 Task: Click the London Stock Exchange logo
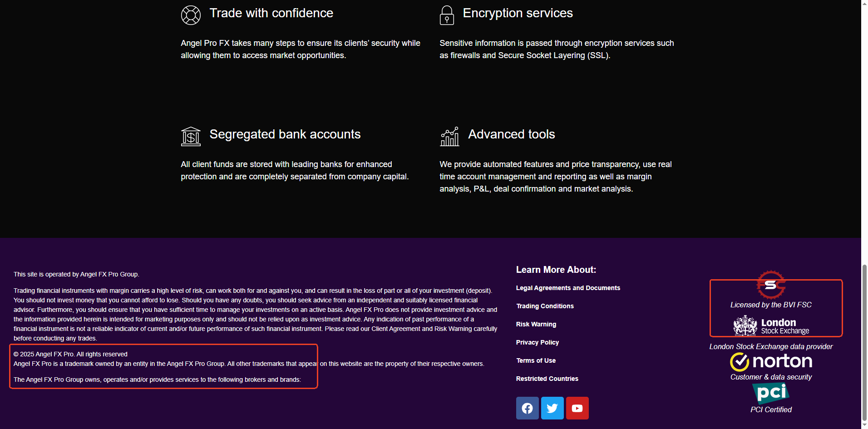771,326
